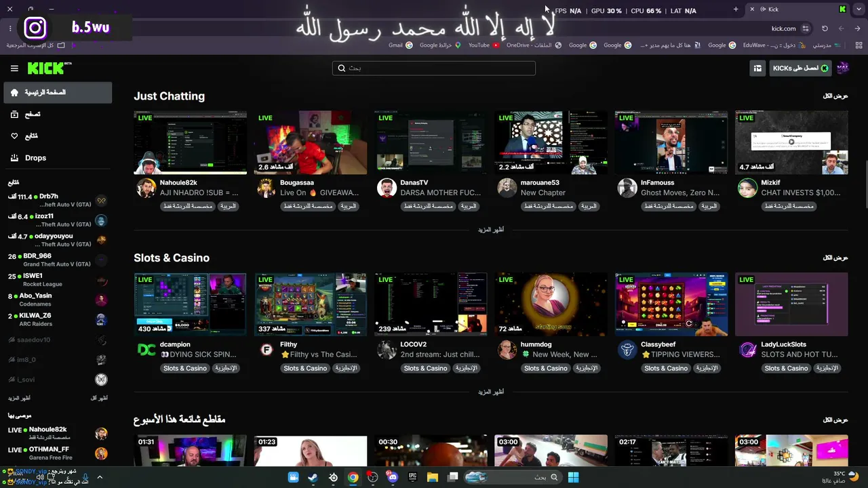Open Drb7h's channel in followed list
This screenshot has height=488, width=868.
[58, 200]
